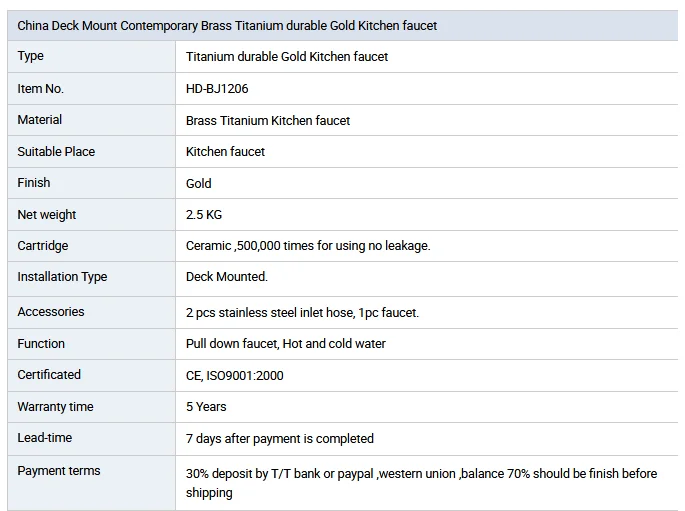Image resolution: width=685 pixels, height=511 pixels.
Task: Click item number 'HD-BJ1206'
Action: (217, 89)
